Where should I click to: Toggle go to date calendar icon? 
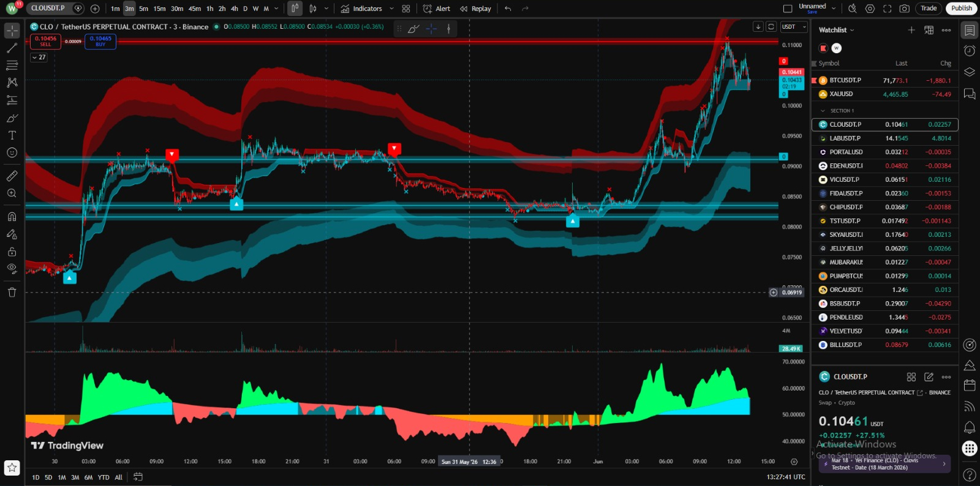tap(138, 477)
